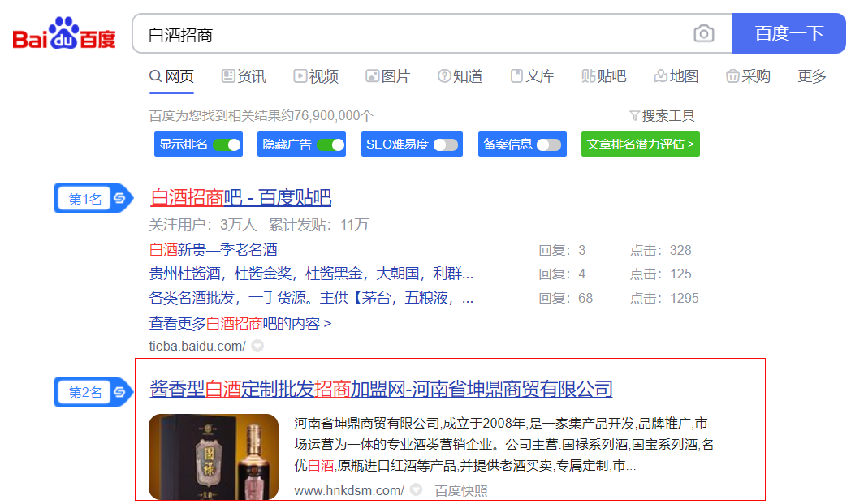Expand arrow next to tieba.baidu.com/
The image size is (851, 504).
257,346
